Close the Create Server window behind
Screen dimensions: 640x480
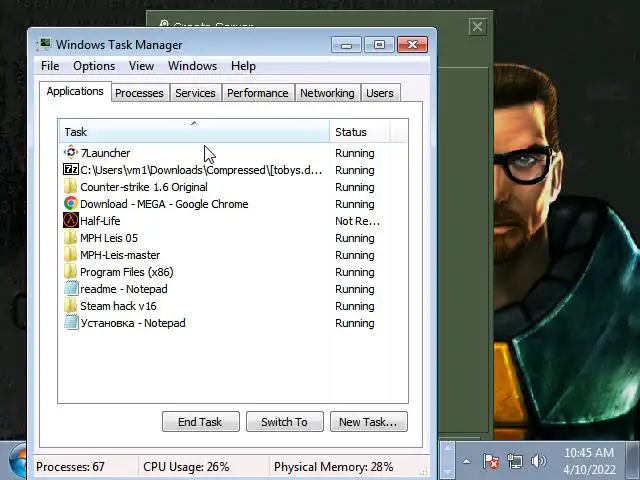477,27
